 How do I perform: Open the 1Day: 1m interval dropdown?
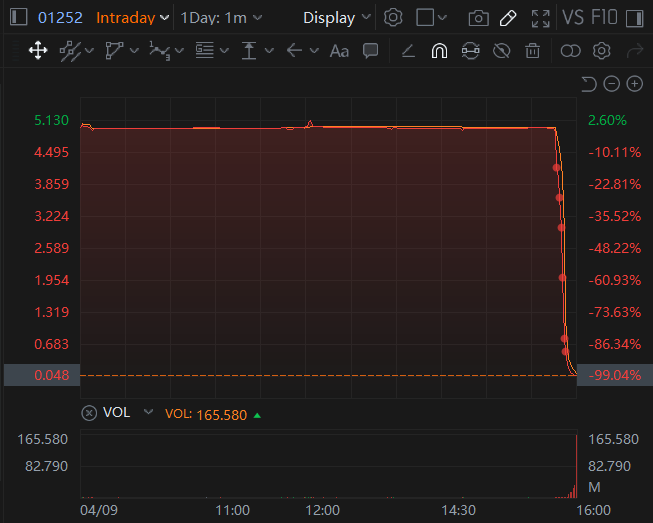(221, 18)
